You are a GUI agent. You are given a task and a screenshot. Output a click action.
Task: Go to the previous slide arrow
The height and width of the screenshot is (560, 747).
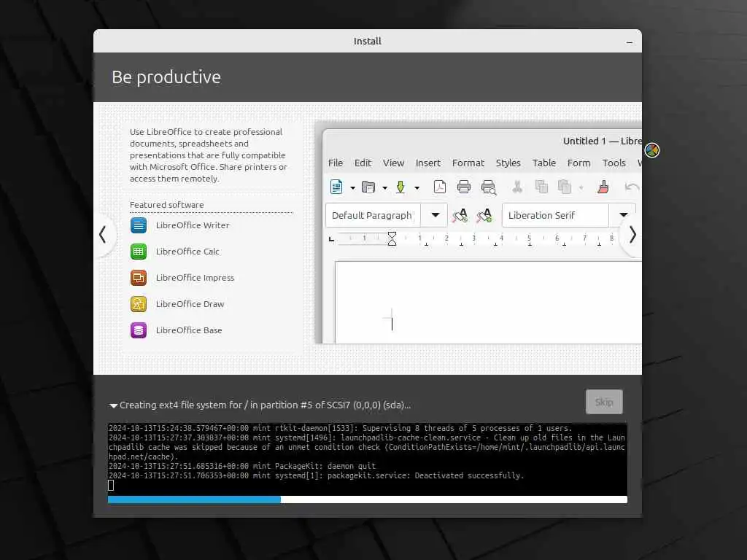tap(102, 235)
